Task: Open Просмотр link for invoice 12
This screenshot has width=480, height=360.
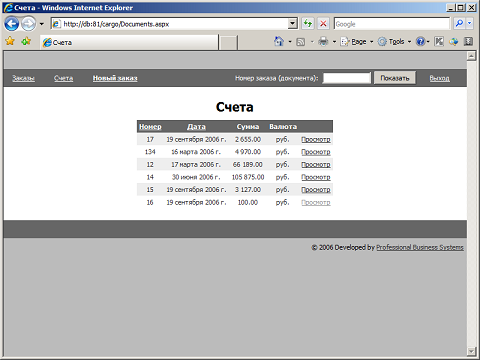Action: tap(316, 165)
